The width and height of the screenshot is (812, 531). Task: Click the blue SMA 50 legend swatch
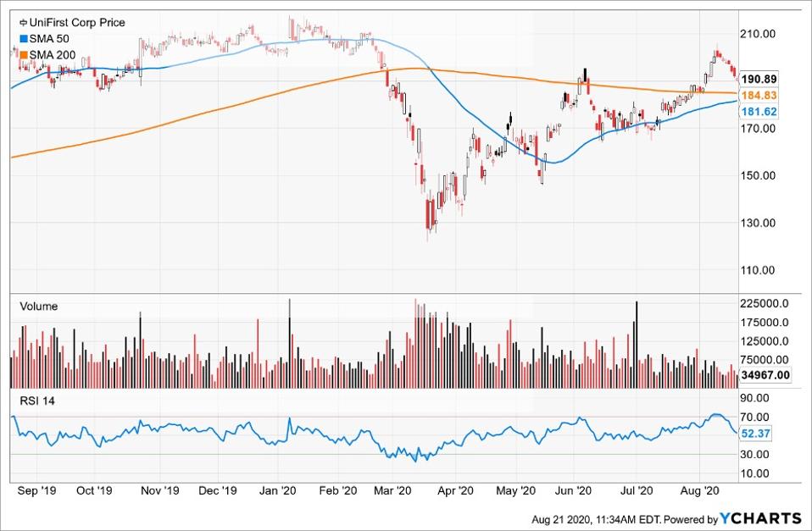[x=23, y=39]
